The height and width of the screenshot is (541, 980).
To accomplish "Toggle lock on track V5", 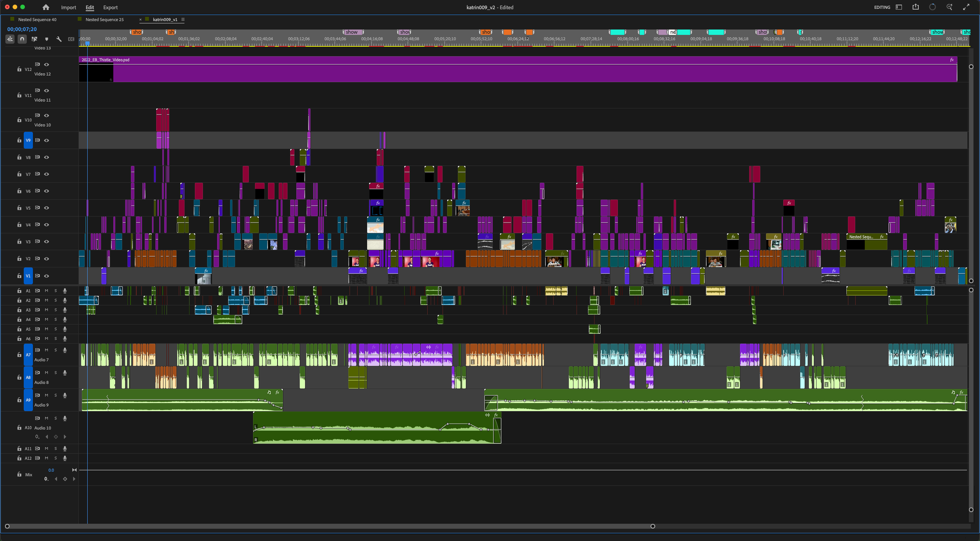I will tap(19, 208).
